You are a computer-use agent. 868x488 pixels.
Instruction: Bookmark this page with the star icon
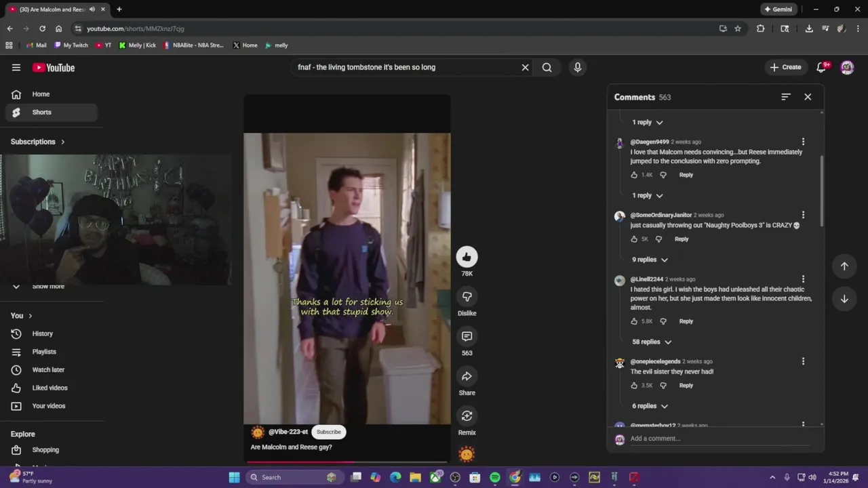(x=738, y=28)
